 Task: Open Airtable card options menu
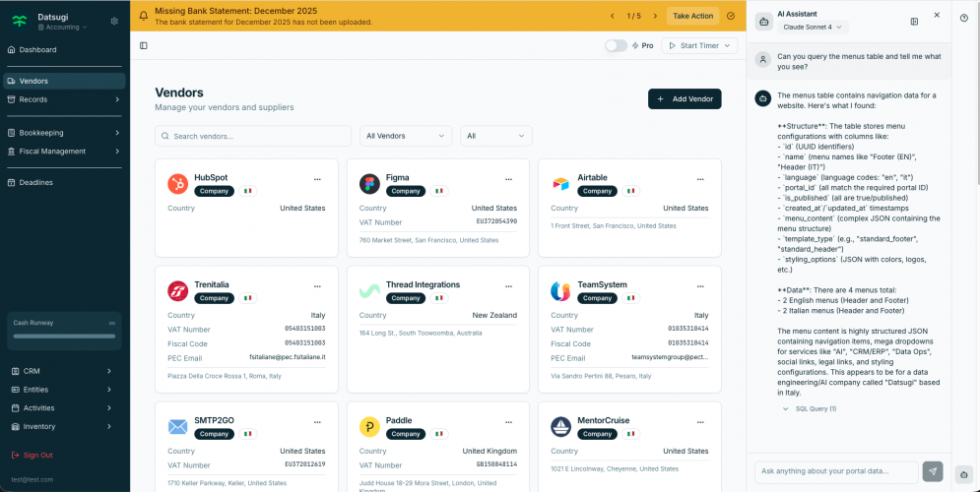coord(700,179)
